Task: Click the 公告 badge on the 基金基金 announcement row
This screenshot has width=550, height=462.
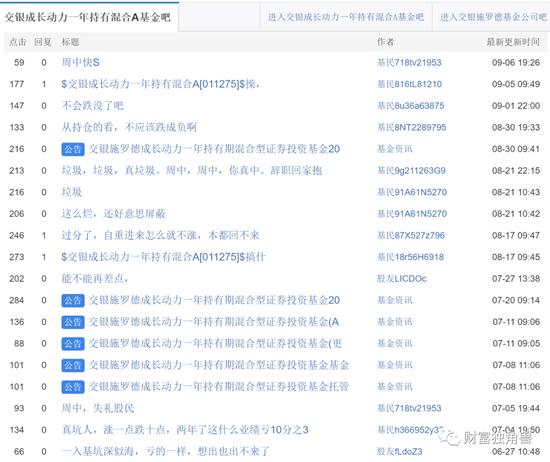Action: point(73,366)
